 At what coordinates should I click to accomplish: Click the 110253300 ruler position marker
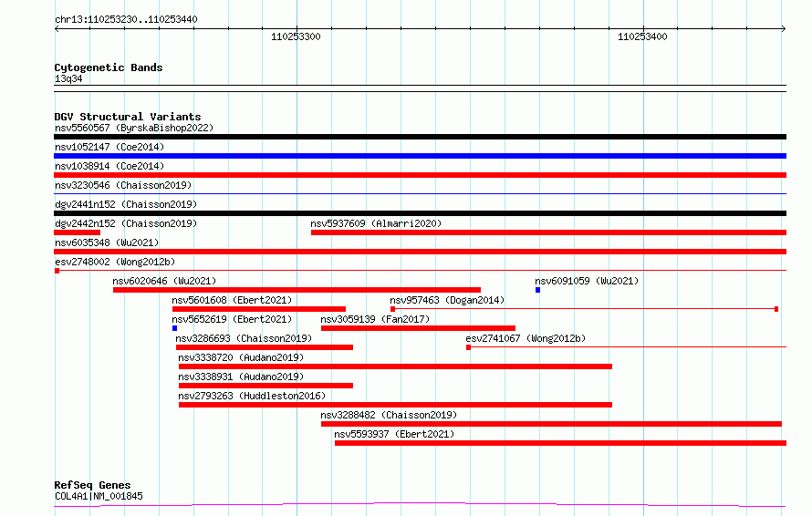296,36
